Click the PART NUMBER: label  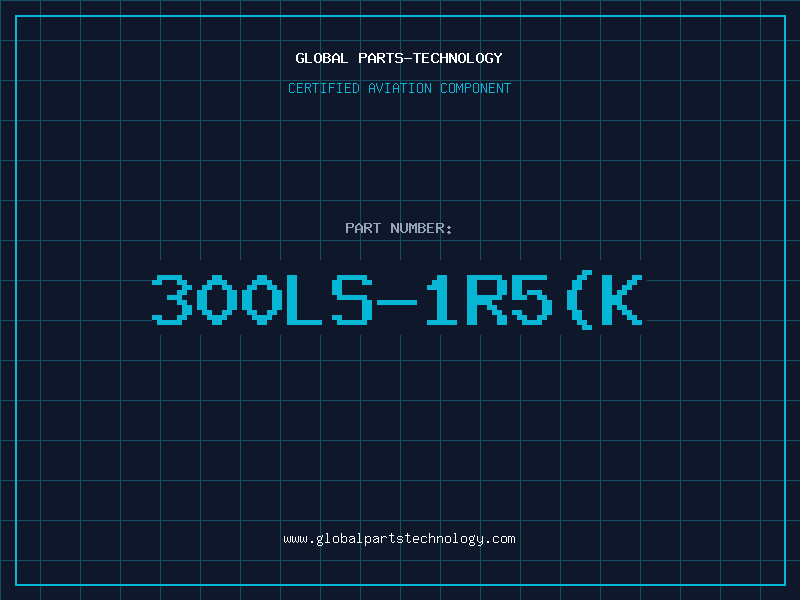[399, 228]
